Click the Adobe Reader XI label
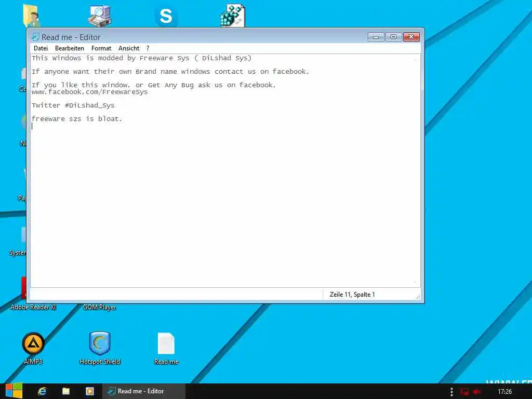The image size is (532, 399). coord(33,307)
